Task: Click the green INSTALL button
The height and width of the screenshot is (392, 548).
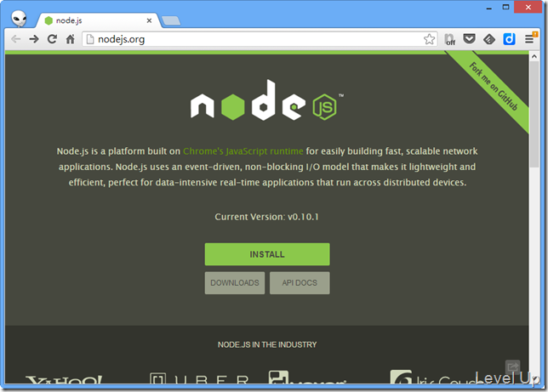Action: pyautogui.click(x=267, y=254)
